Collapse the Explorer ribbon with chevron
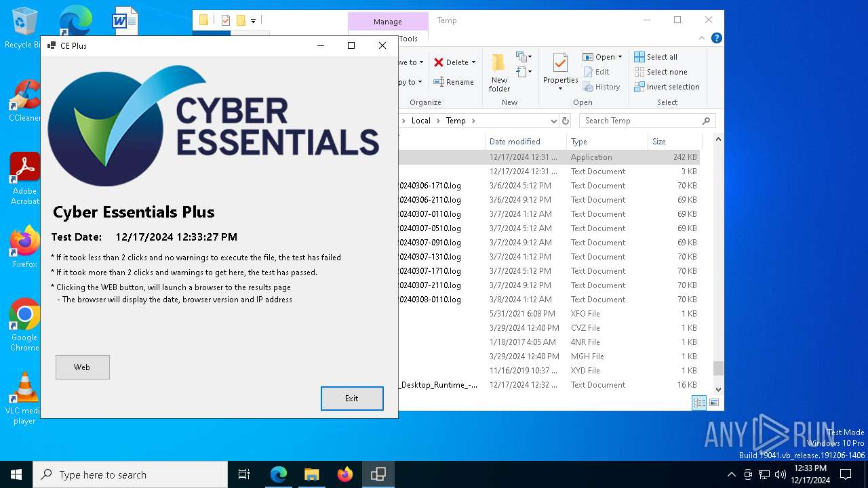The width and height of the screenshot is (868, 488). click(702, 39)
